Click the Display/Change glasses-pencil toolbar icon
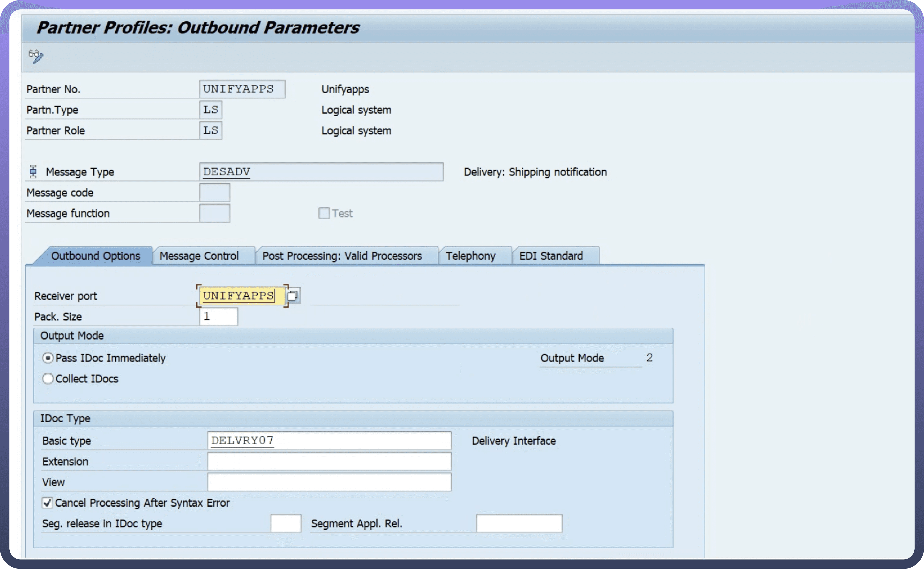The width and height of the screenshot is (924, 569). [36, 57]
